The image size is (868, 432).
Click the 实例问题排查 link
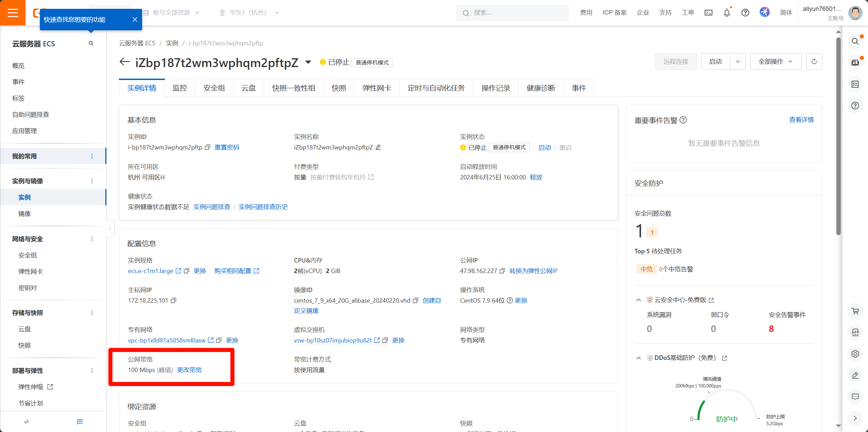(212, 207)
